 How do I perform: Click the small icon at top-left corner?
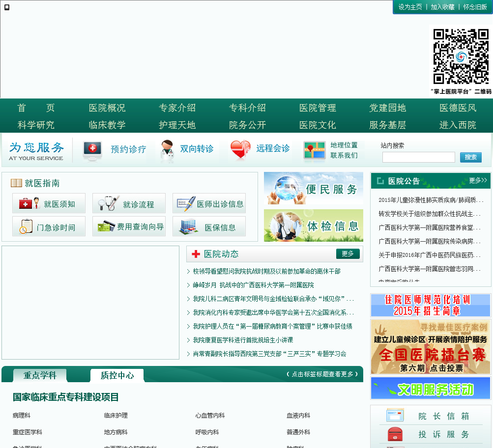(x=7, y=7)
